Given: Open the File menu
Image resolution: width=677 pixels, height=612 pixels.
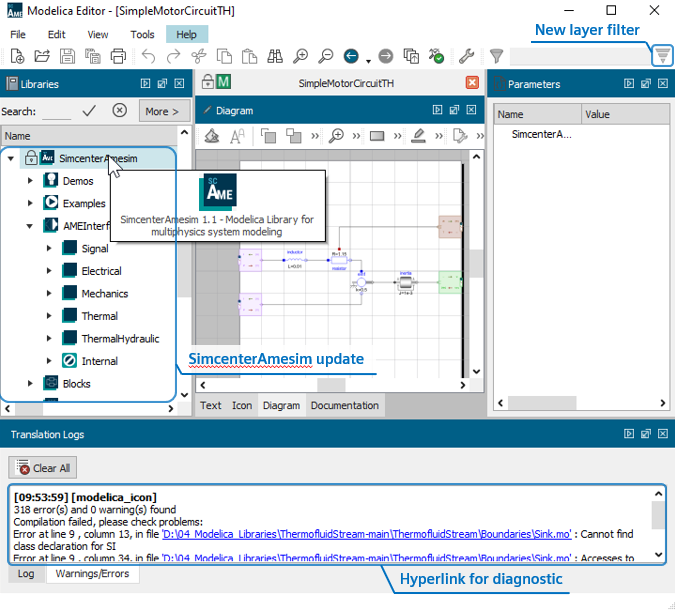Looking at the screenshot, I should pos(18,35).
